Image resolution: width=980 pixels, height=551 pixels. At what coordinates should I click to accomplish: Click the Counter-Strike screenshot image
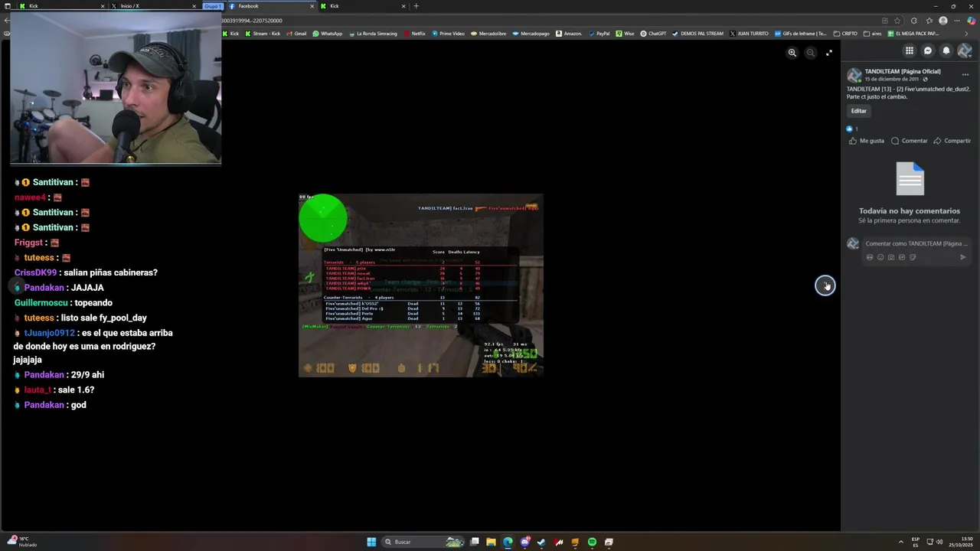pyautogui.click(x=420, y=285)
